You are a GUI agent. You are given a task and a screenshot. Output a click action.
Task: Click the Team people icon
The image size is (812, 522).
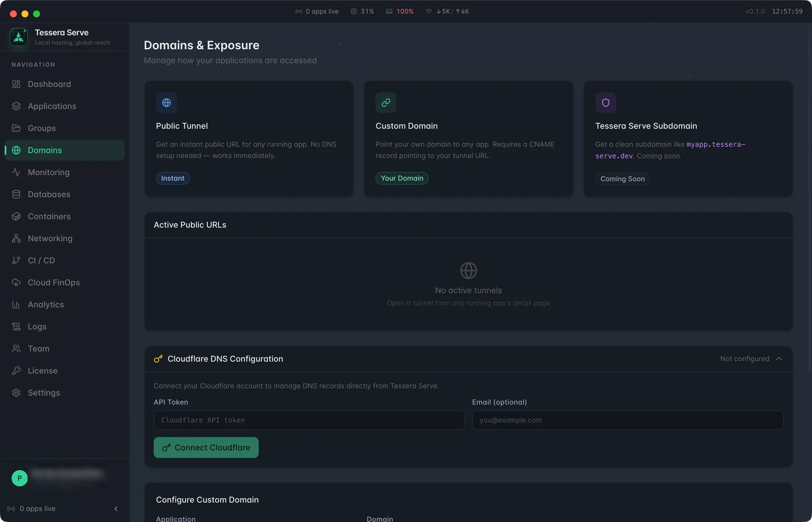tap(16, 349)
